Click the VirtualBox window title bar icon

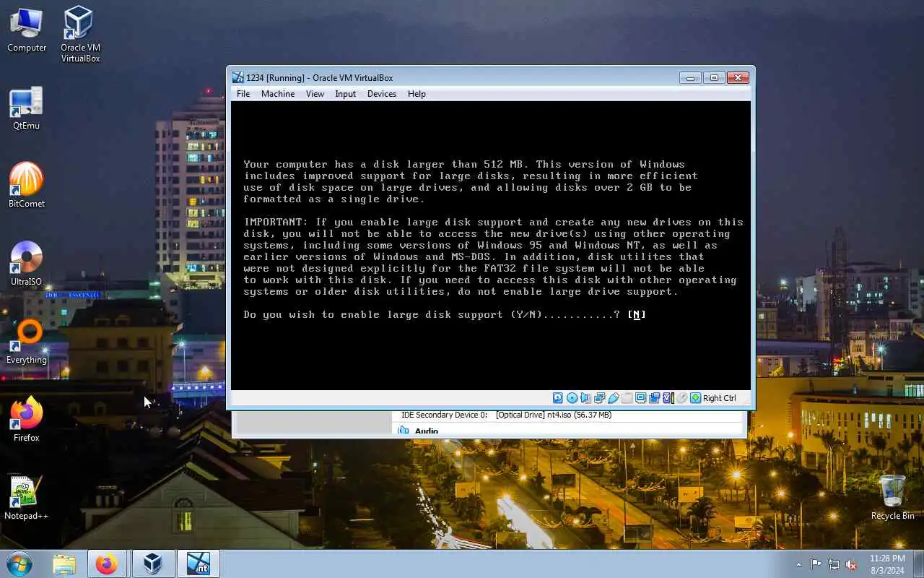(x=237, y=78)
